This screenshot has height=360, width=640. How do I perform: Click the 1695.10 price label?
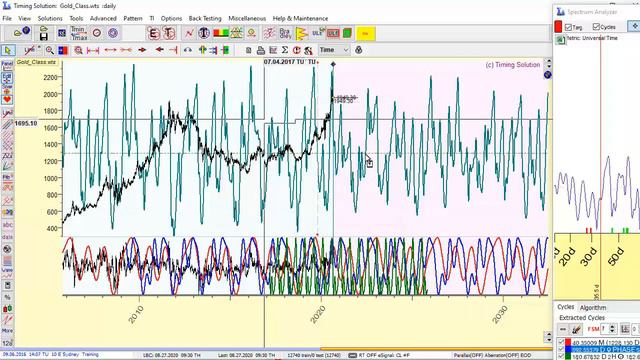26,123
